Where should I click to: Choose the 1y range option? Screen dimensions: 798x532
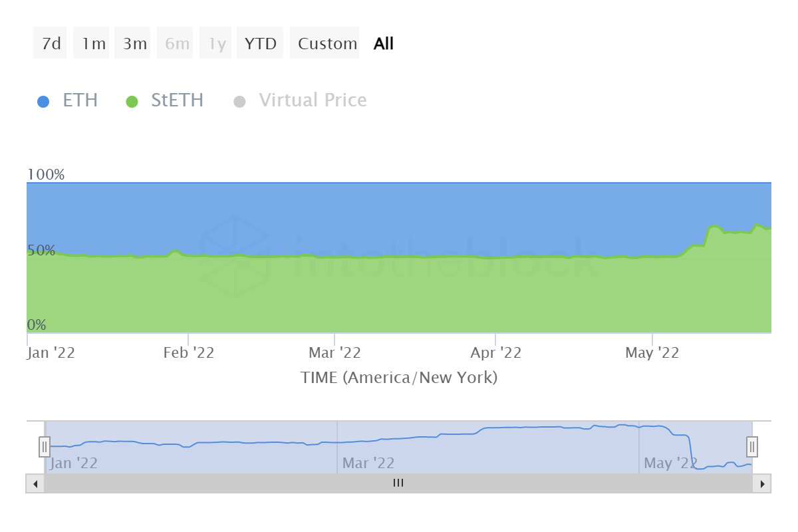pyautogui.click(x=215, y=43)
